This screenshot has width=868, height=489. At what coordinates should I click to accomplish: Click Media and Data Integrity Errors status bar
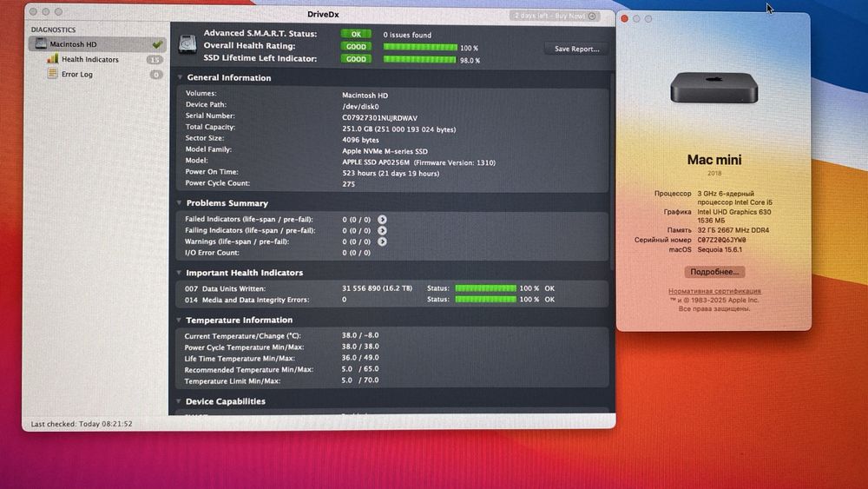coord(485,299)
